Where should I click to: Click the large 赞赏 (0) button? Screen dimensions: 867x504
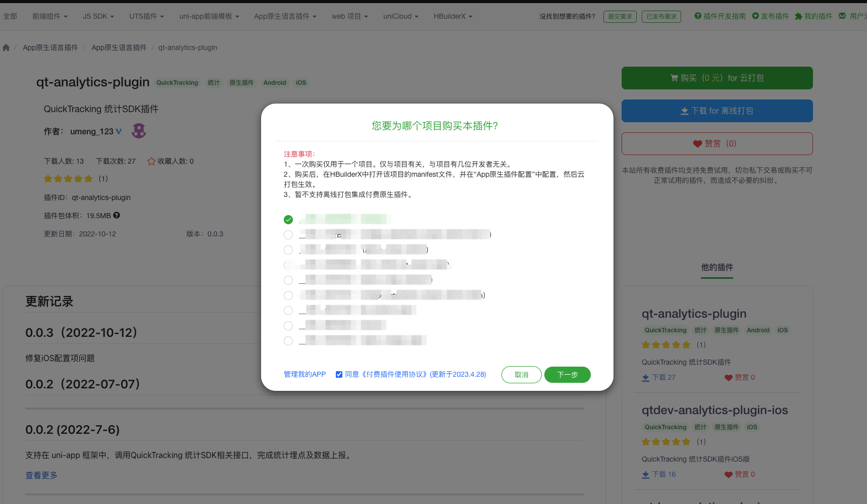pos(717,143)
